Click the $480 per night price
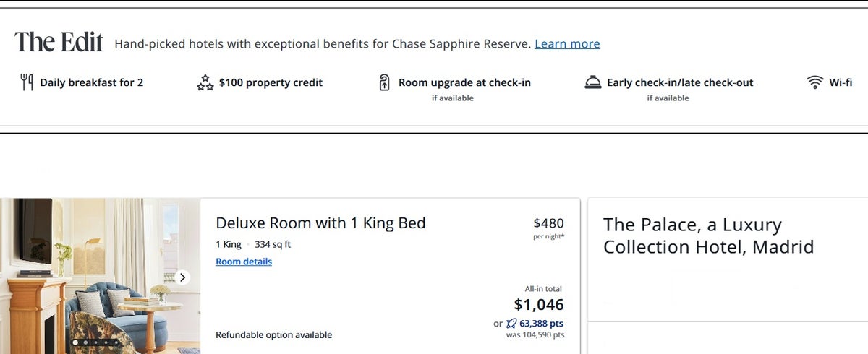This screenshot has height=354, width=868. click(x=548, y=224)
